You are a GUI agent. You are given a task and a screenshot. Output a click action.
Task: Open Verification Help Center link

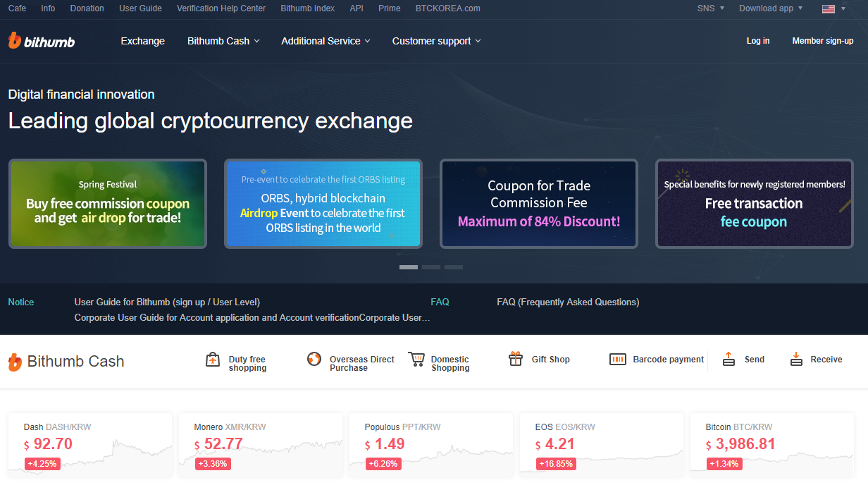(x=221, y=8)
